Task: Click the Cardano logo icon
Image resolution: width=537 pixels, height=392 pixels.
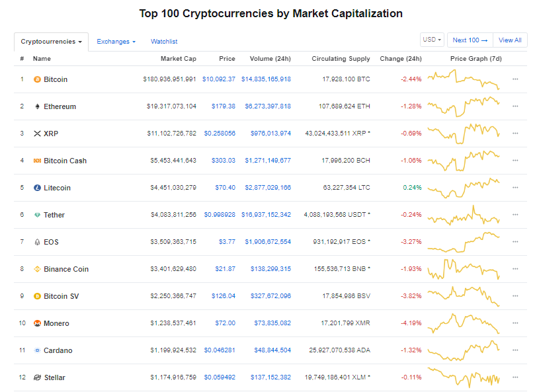Action: (37, 350)
